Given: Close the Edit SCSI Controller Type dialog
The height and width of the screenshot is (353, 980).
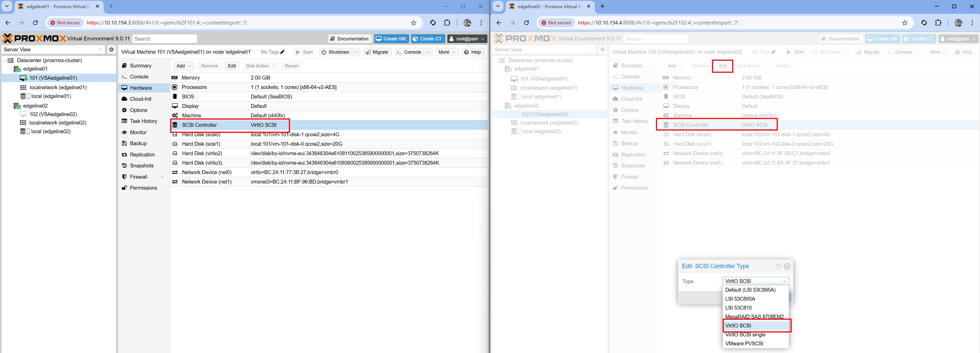Looking at the screenshot, I should (787, 266).
